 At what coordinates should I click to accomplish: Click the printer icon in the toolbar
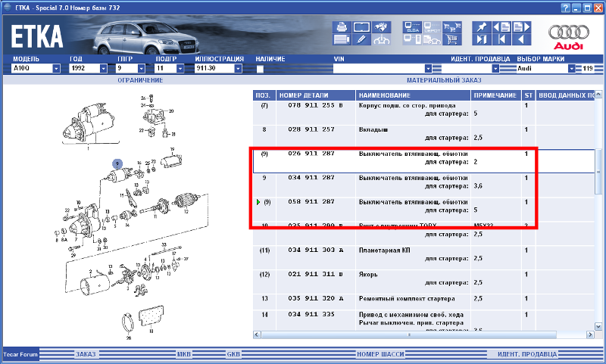point(342,27)
